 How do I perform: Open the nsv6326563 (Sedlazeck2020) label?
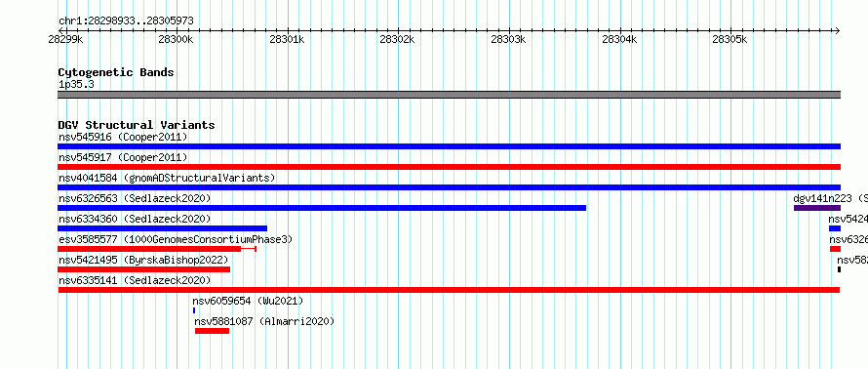coord(135,198)
